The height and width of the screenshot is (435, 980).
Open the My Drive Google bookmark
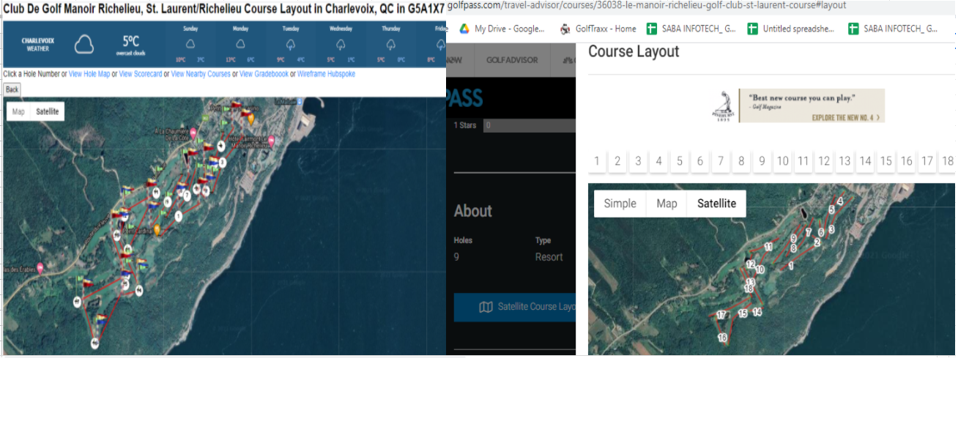(x=502, y=29)
